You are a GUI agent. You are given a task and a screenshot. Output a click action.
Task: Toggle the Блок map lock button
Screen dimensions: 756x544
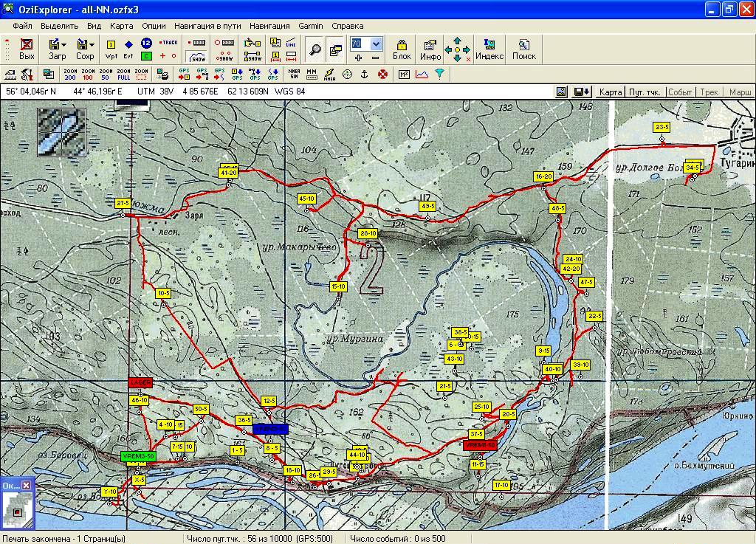click(x=402, y=49)
